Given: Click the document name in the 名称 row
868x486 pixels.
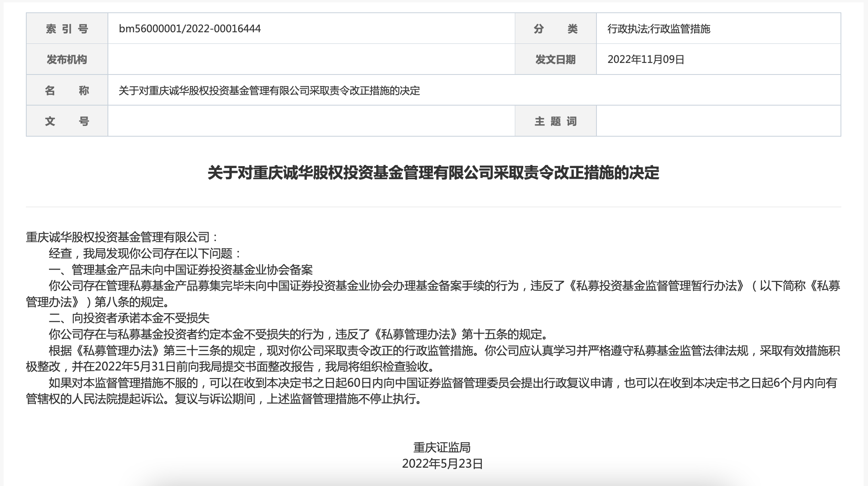Looking at the screenshot, I should [269, 90].
